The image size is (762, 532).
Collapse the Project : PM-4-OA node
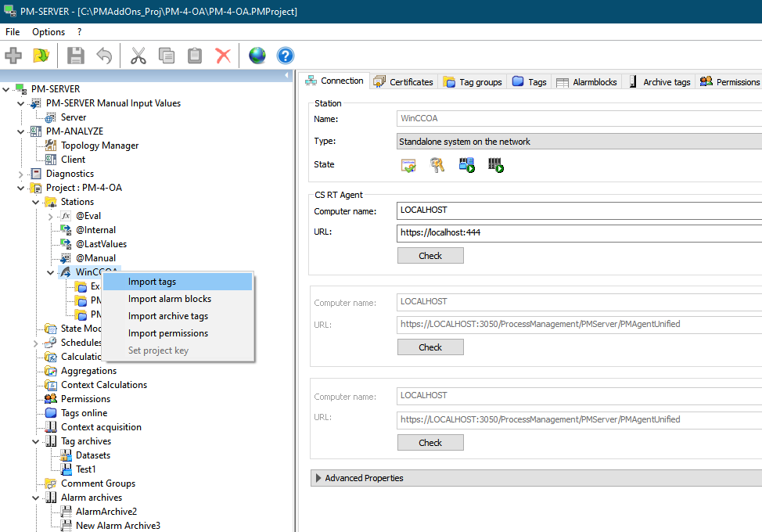20,188
